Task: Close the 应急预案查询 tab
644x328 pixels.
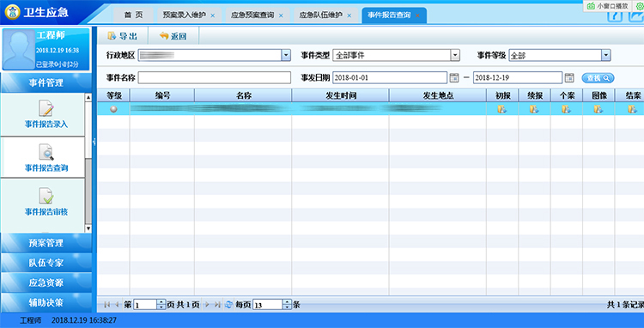Action: pyautogui.click(x=281, y=15)
